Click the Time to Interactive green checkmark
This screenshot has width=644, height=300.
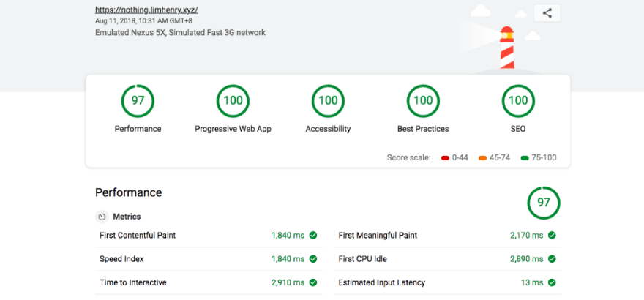312,282
